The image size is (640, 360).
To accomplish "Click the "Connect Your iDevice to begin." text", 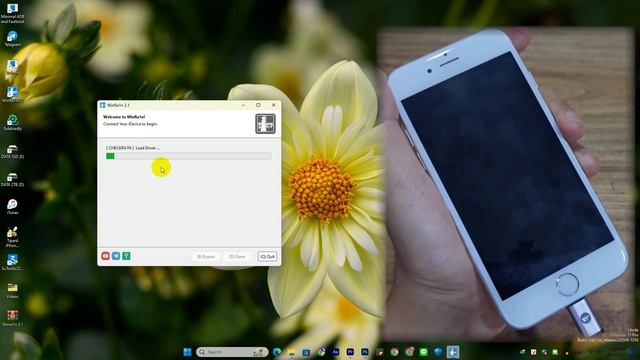I will pos(130,124).
